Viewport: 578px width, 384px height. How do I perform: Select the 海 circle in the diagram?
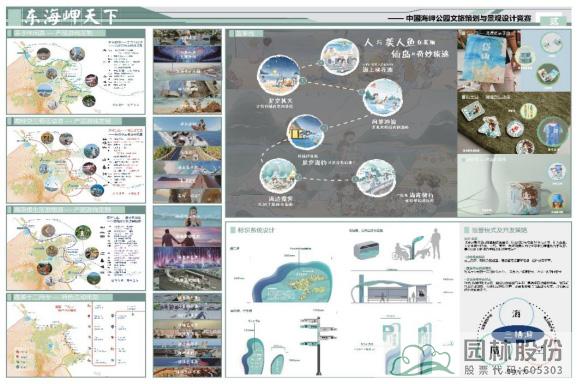coord(517,314)
